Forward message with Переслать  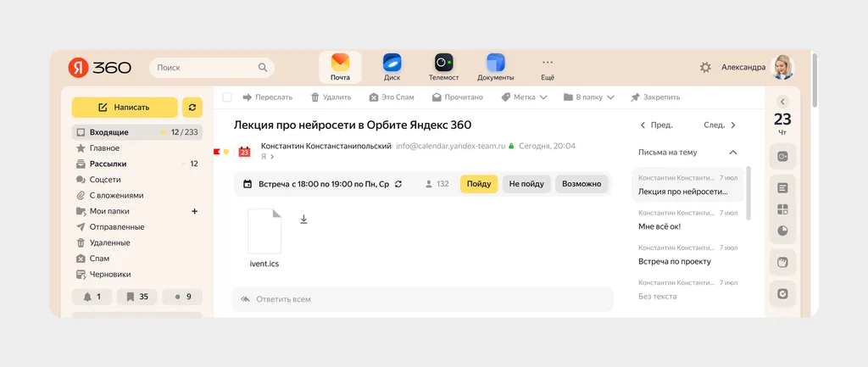pyautogui.click(x=267, y=97)
